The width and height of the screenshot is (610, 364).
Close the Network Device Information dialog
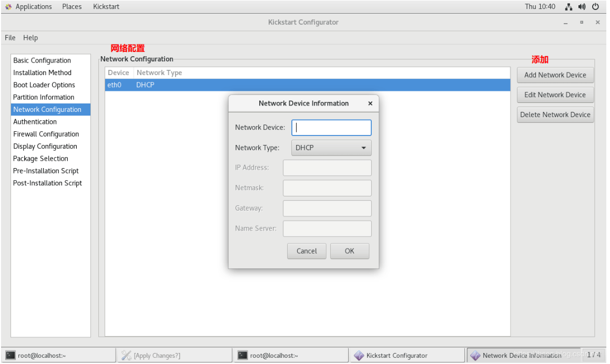[x=370, y=103]
